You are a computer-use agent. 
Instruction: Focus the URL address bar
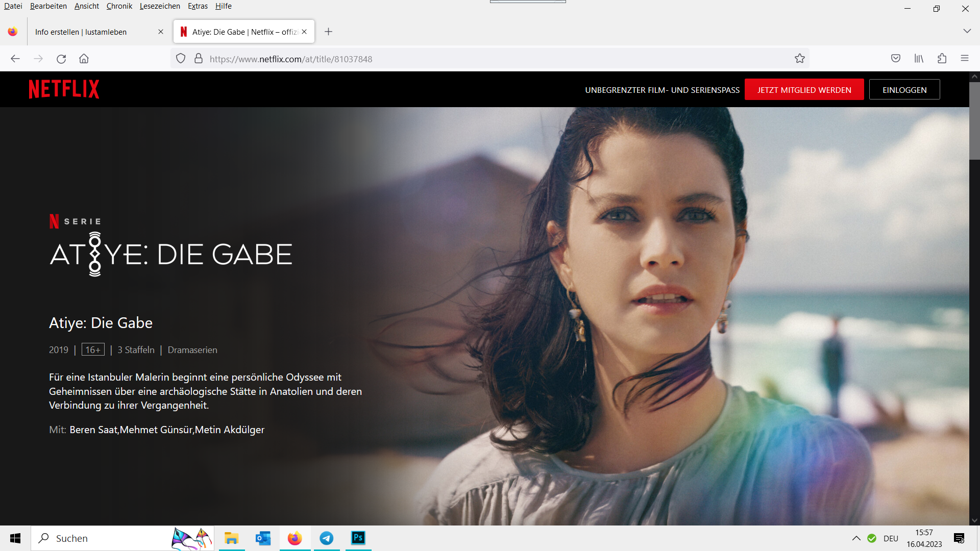(490, 59)
